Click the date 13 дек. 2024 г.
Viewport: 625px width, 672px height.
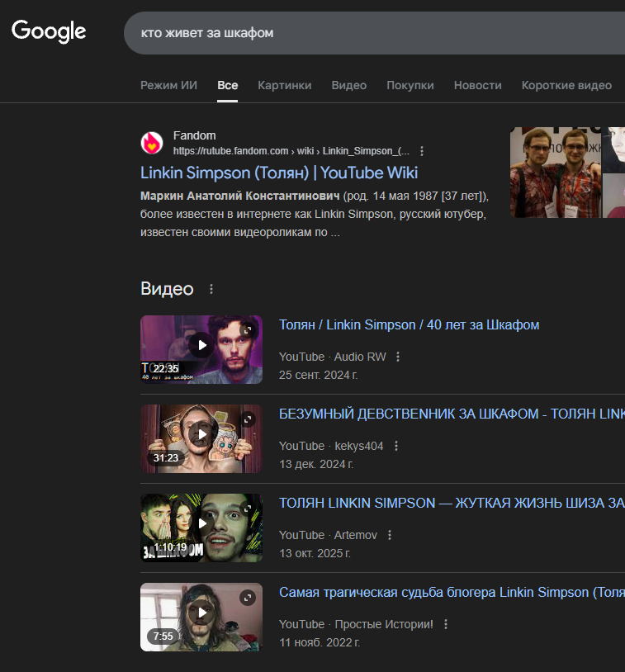coord(316,464)
